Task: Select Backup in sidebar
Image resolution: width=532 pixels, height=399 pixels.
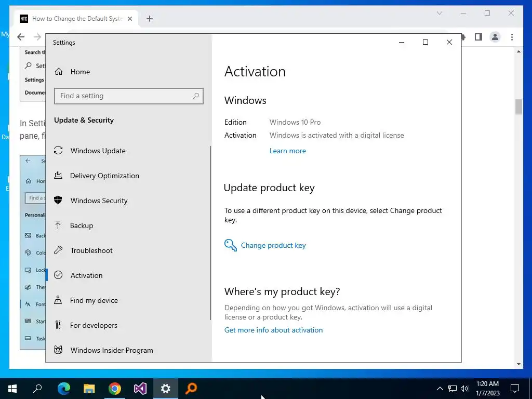Action: [x=82, y=225]
